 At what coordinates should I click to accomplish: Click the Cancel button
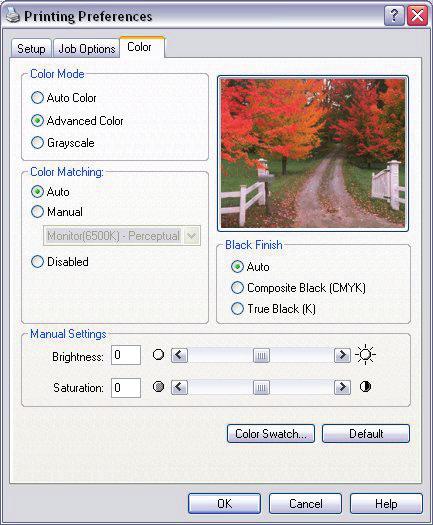(305, 504)
